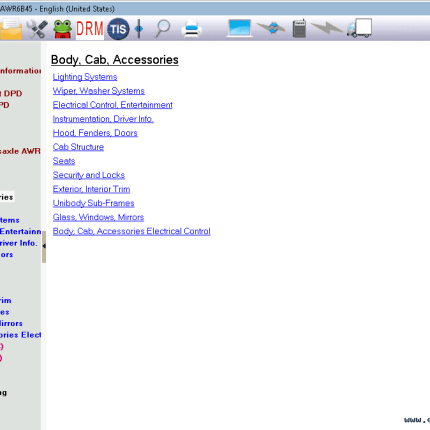430x430 pixels.
Task: Open Body, Cab, Accessories Electrical Control link
Action: (x=132, y=231)
